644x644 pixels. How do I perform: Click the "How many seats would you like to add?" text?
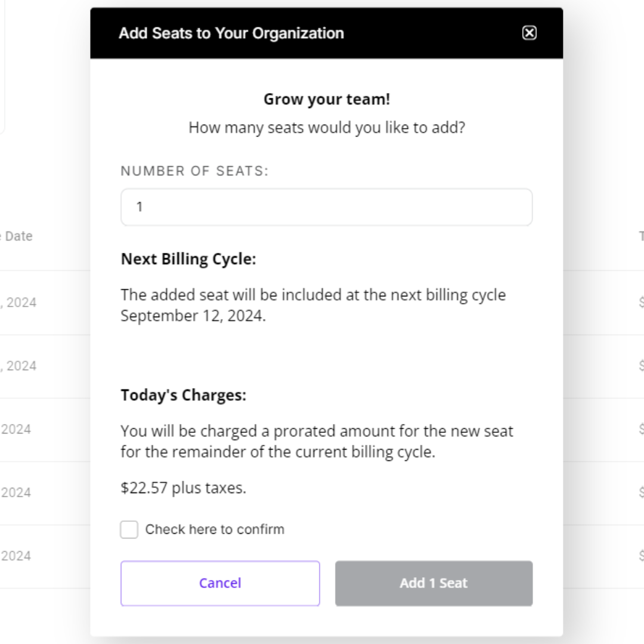(x=326, y=127)
